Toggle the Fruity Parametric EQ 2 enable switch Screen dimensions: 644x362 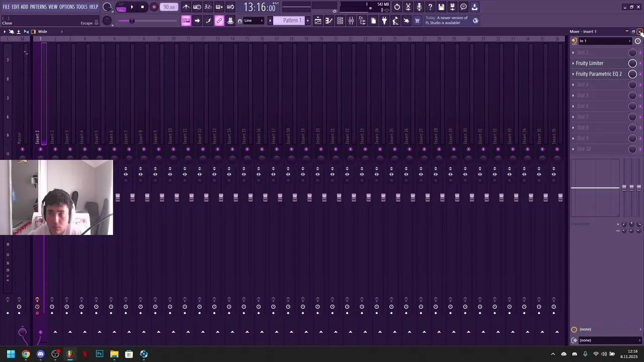pos(640,74)
